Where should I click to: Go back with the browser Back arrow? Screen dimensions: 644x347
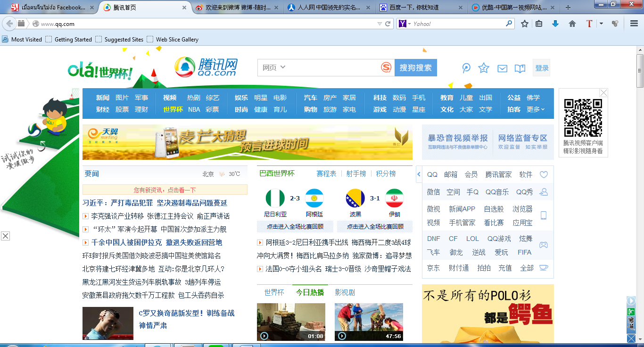click(9, 24)
